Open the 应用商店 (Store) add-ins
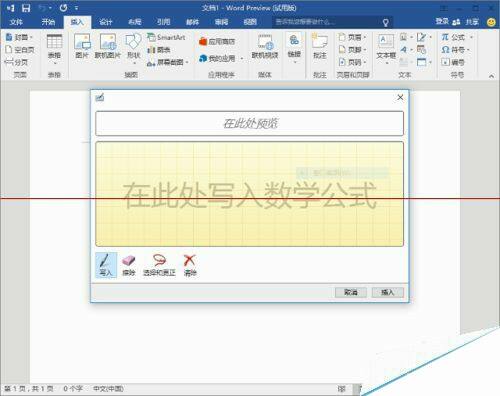The height and width of the screenshot is (396, 500). point(217,41)
